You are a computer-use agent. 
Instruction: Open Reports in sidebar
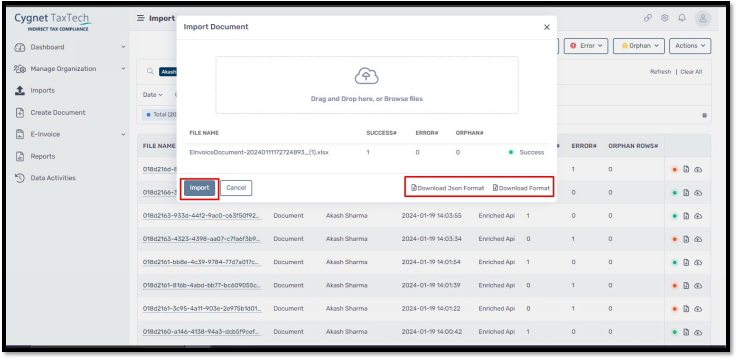pyautogui.click(x=43, y=157)
